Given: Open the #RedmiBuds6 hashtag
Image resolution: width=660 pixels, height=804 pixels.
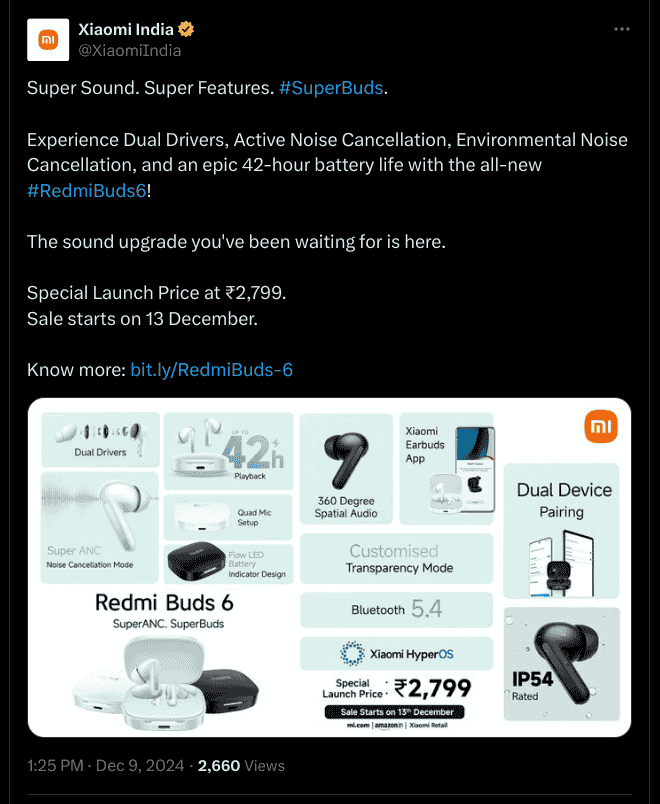Looking at the screenshot, I should click(86, 189).
